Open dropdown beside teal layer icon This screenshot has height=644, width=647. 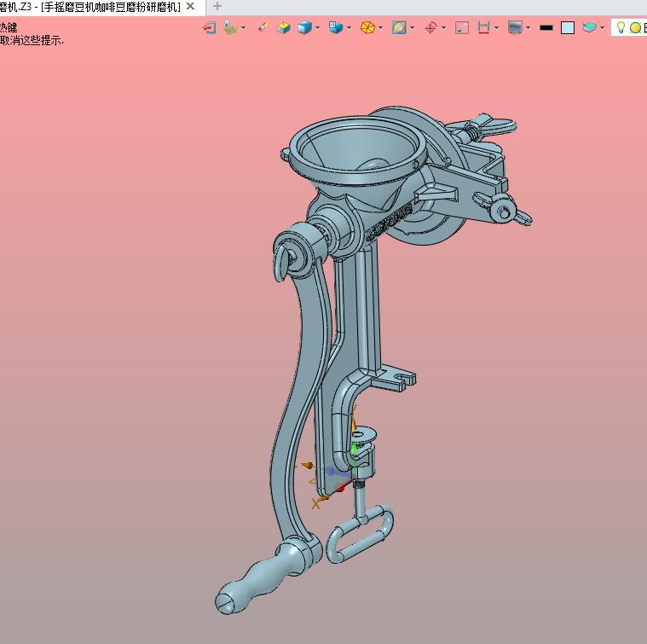click(602, 28)
